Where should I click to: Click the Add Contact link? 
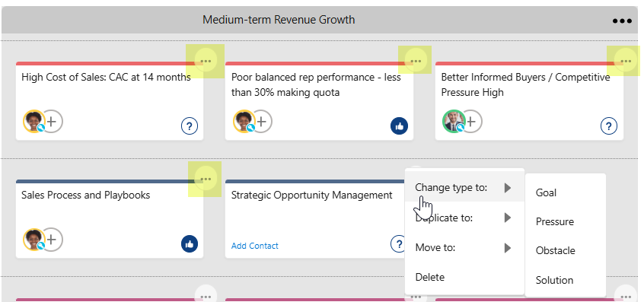coord(255,246)
